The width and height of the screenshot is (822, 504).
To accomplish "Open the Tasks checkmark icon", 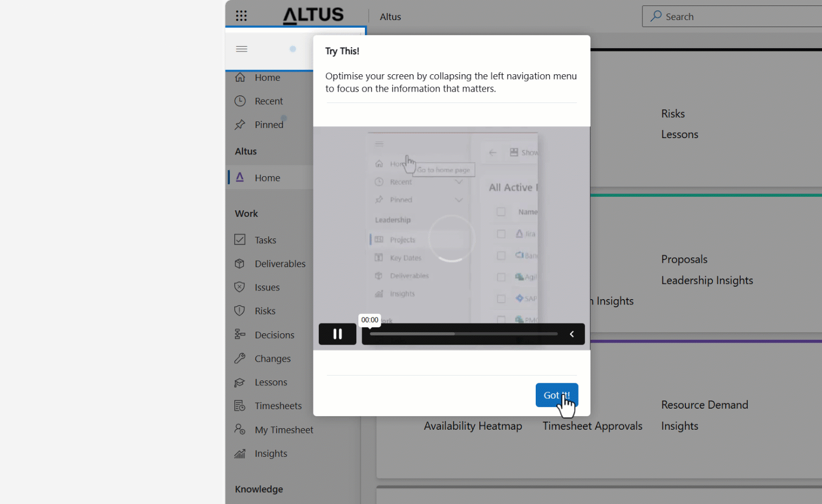I will (240, 240).
